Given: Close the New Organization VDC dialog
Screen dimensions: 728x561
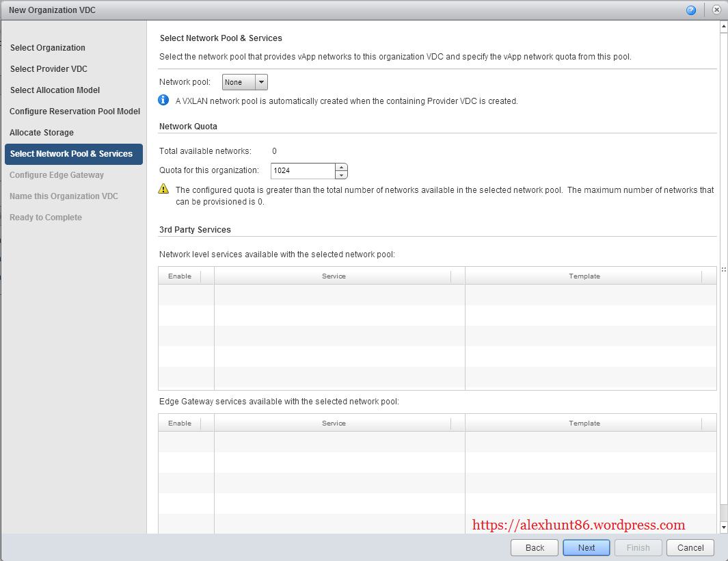Looking at the screenshot, I should click(716, 10).
